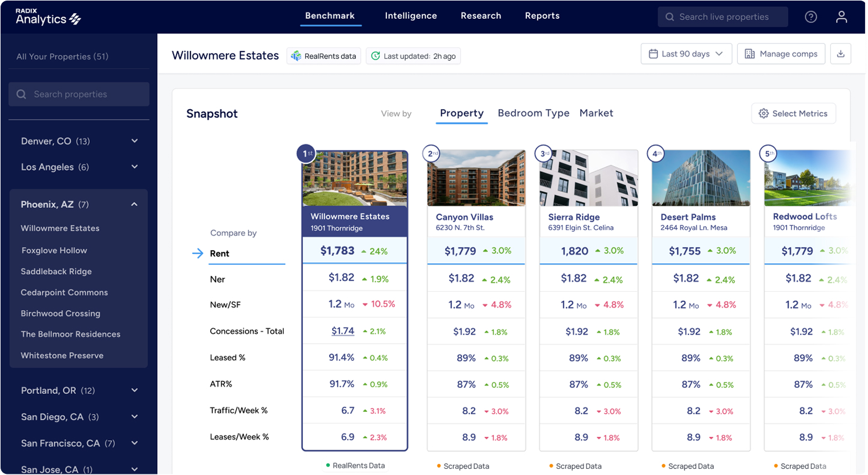
Task: Open the help question mark icon
Action: 810,17
